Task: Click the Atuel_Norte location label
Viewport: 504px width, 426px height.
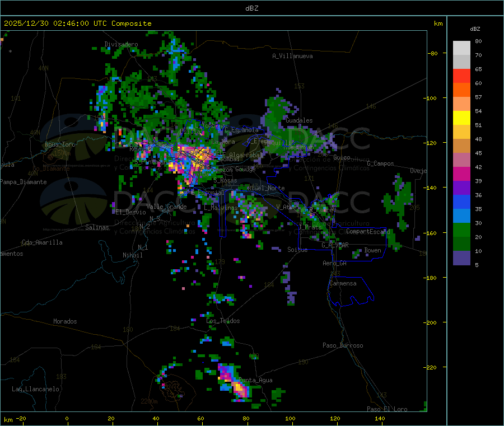Action: [x=266, y=188]
